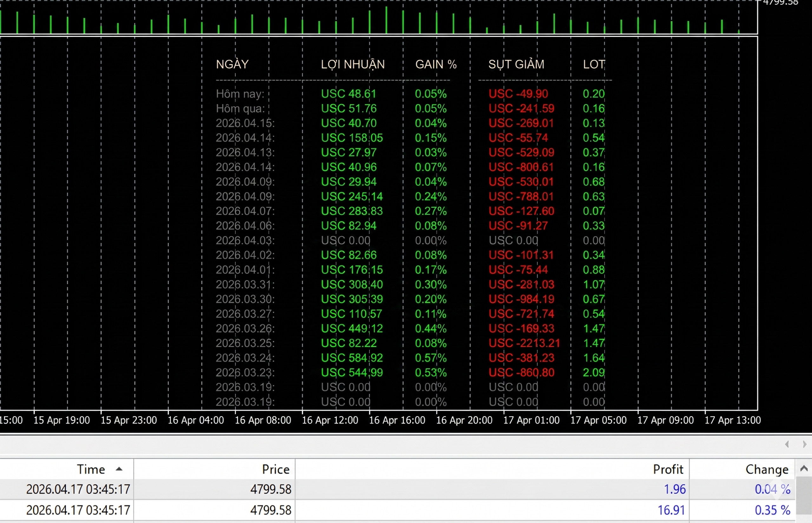
Task: Click the left scroll arrow below the chart
Action: 787,444
